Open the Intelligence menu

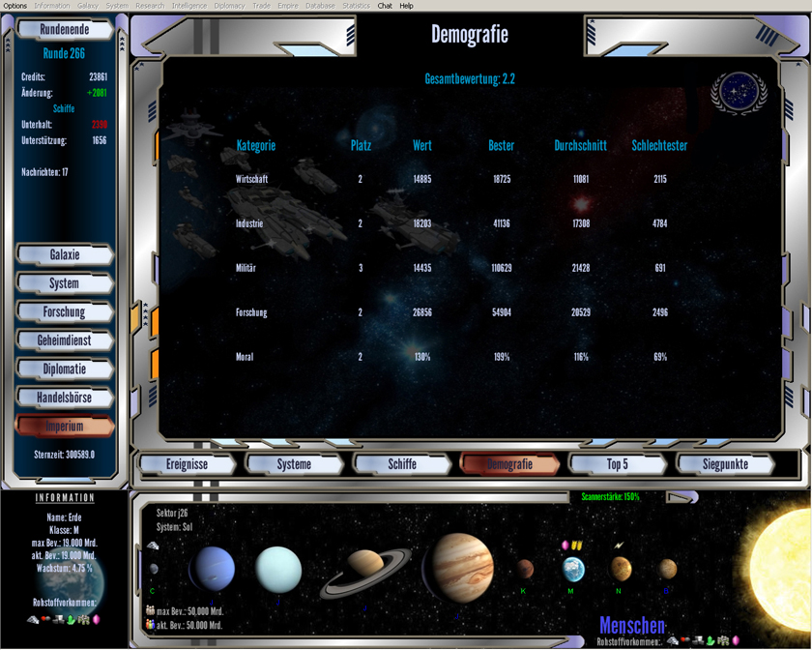189,6
